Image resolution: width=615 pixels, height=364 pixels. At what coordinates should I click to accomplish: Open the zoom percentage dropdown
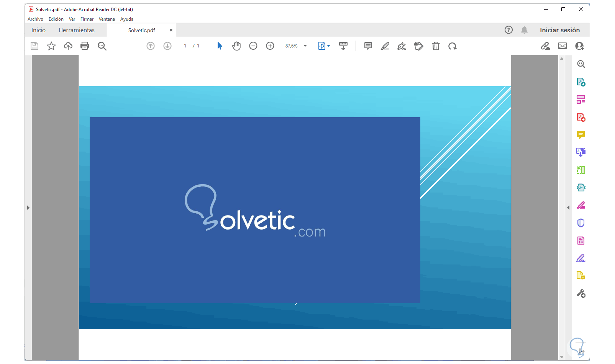(x=305, y=46)
